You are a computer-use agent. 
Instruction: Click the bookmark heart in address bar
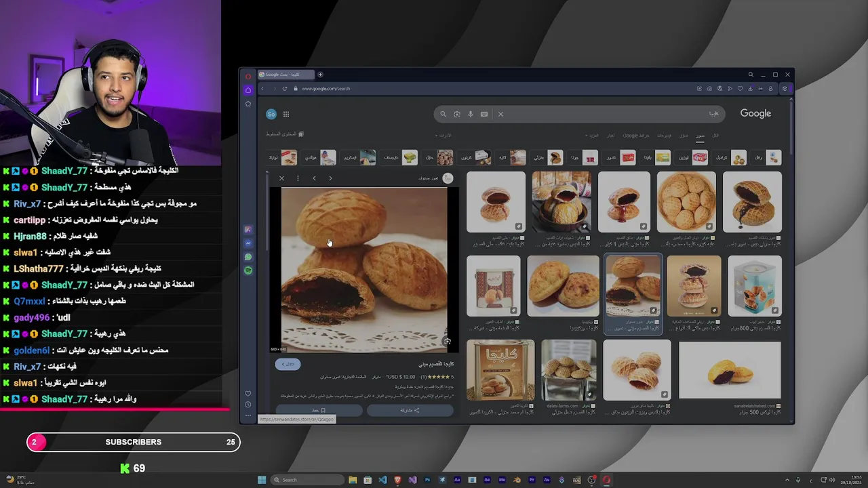(x=740, y=89)
